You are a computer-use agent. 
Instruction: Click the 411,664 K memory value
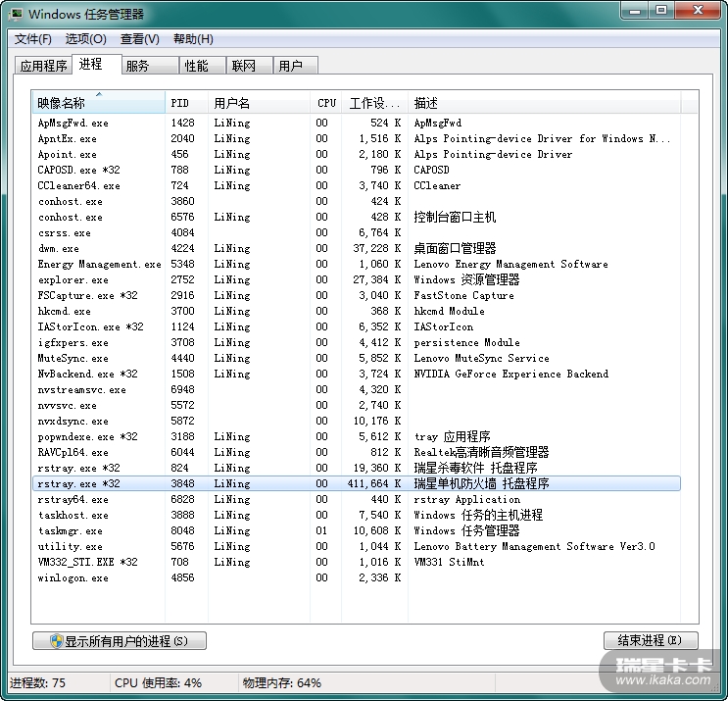point(374,483)
